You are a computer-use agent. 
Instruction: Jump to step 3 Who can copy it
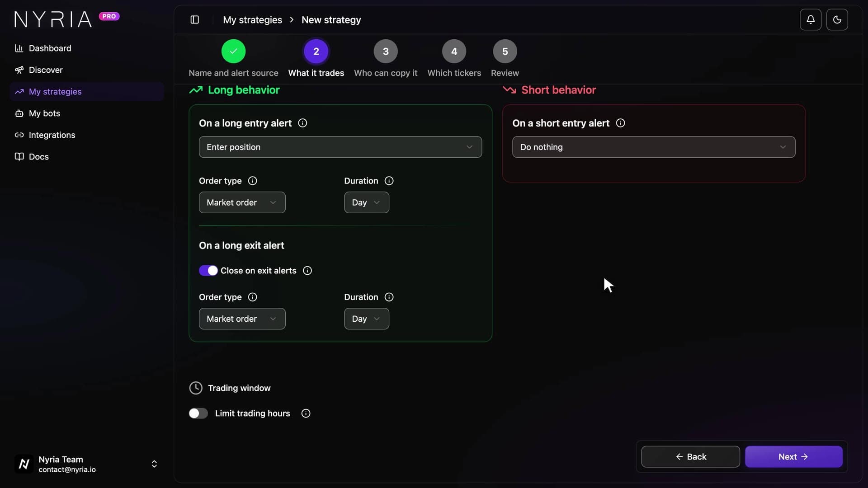click(x=386, y=59)
